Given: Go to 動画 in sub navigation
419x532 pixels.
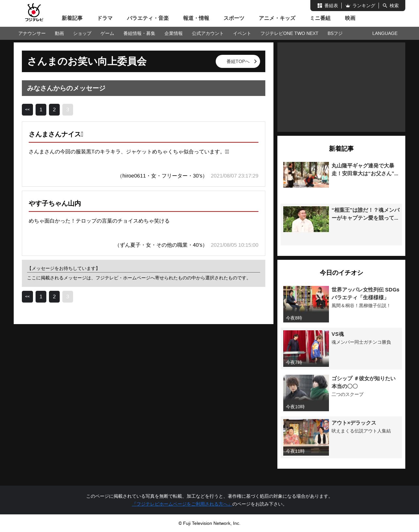Looking at the screenshot, I should coord(59,33).
